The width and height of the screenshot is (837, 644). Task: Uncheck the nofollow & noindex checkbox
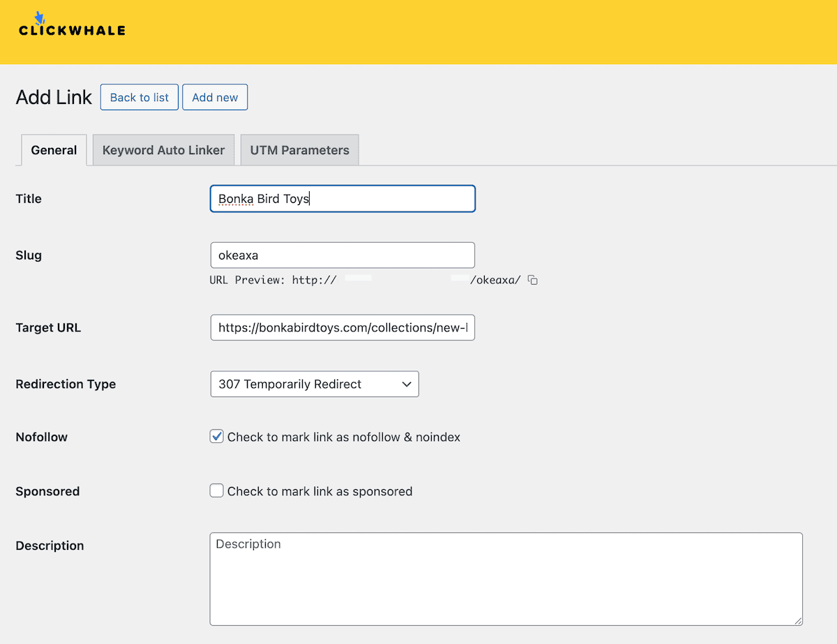[217, 437]
